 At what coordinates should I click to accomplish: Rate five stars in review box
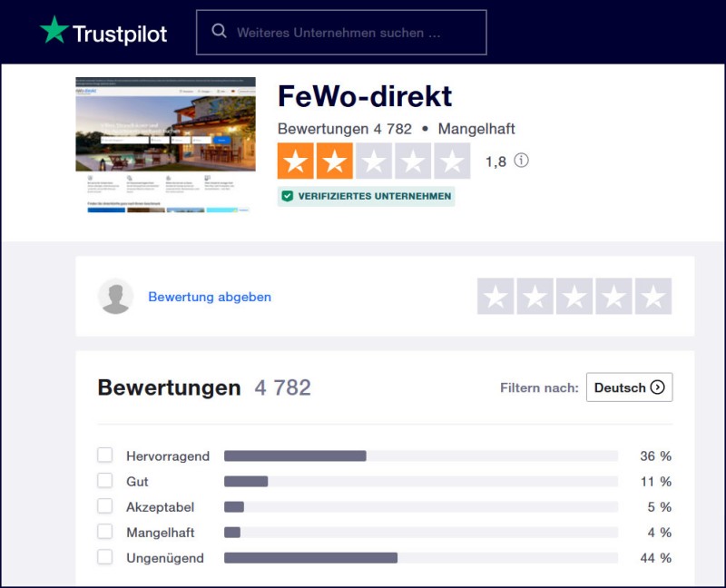click(653, 297)
